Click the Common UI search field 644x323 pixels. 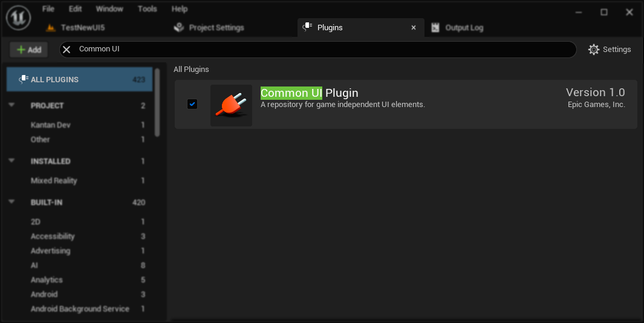tap(318, 50)
